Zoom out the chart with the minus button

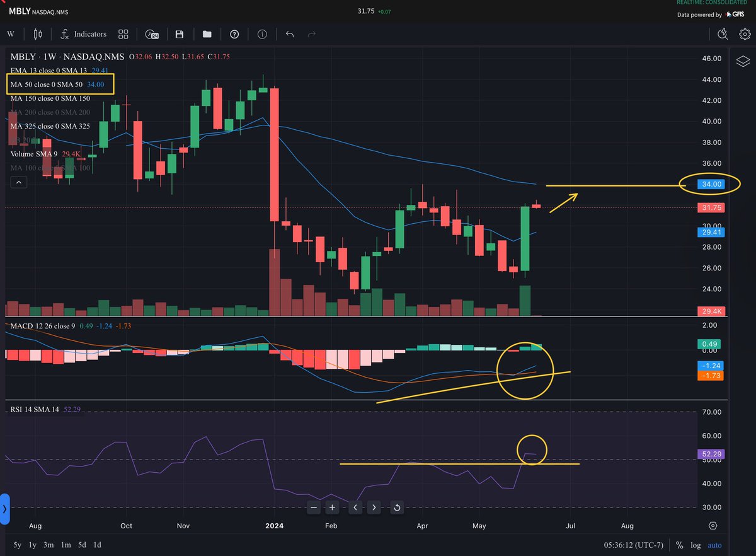(314, 507)
